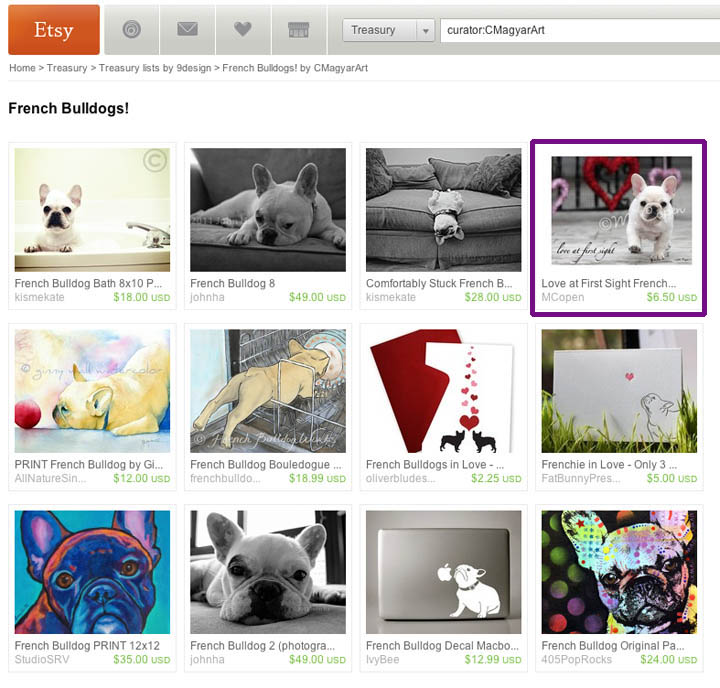Visit seller frenchbulldo... shop
This screenshot has width=720, height=688.
click(x=225, y=479)
